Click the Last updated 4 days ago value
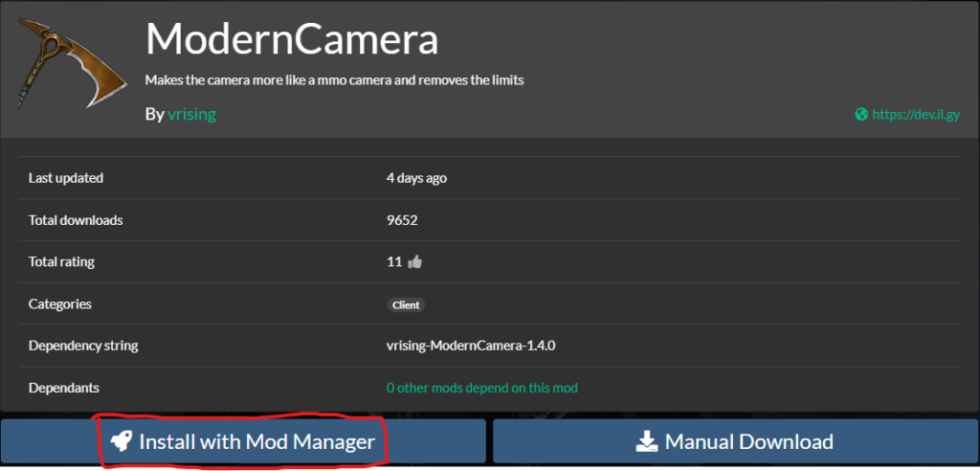The width and height of the screenshot is (980, 471). pos(417,178)
